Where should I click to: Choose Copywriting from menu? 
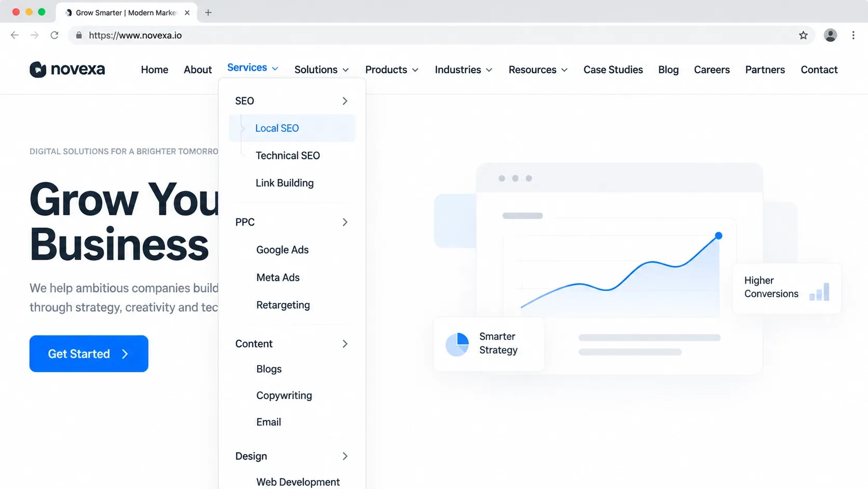click(x=284, y=395)
